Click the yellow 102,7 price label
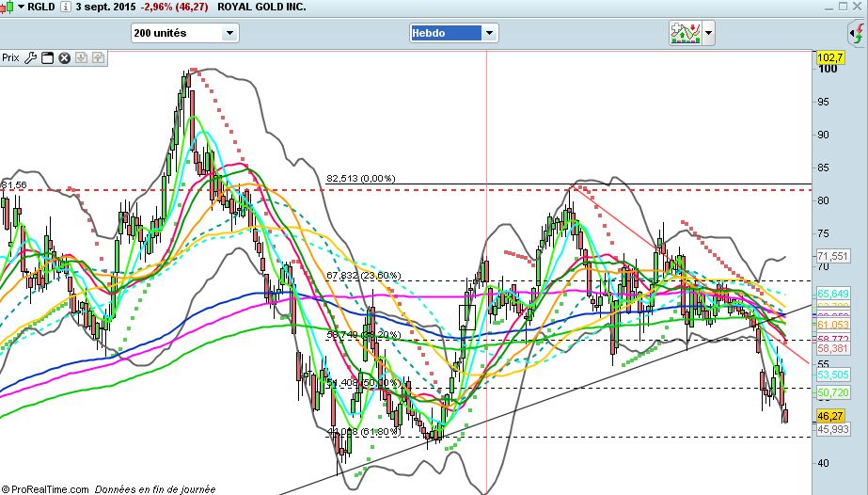 (x=830, y=57)
